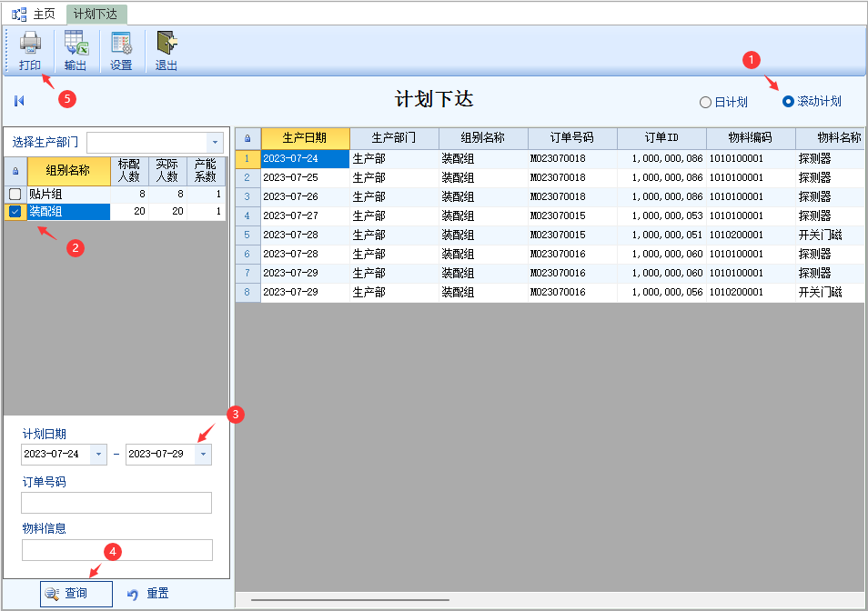868x611 pixels.
Task: Switch to the 计划下达 tab
Action: [96, 15]
